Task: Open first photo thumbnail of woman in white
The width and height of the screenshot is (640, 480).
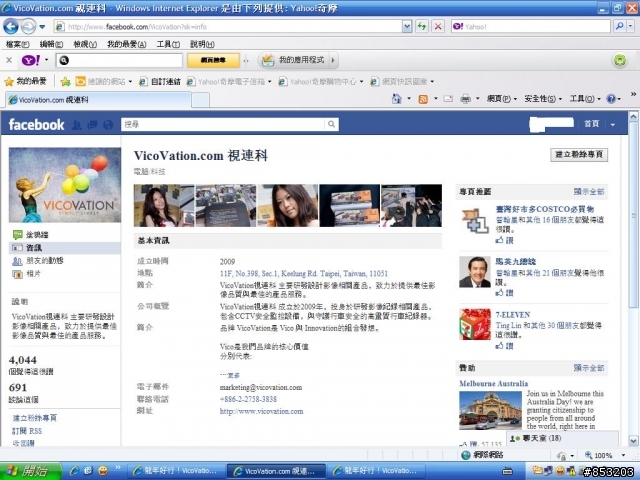Action: [x=164, y=205]
